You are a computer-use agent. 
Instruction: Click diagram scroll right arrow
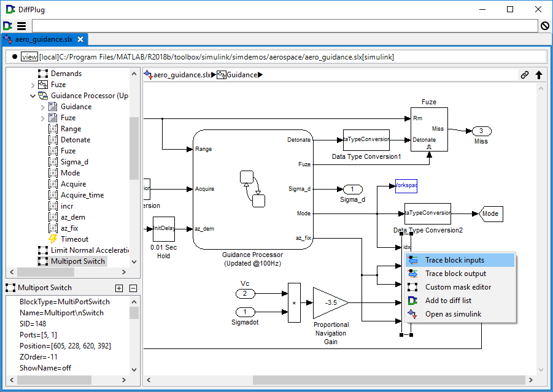(x=531, y=380)
